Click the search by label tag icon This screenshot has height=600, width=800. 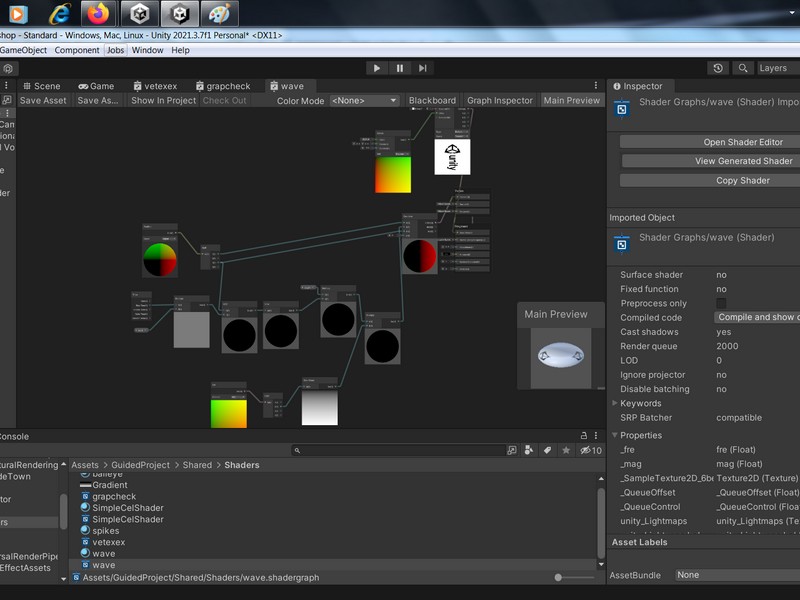click(x=547, y=450)
